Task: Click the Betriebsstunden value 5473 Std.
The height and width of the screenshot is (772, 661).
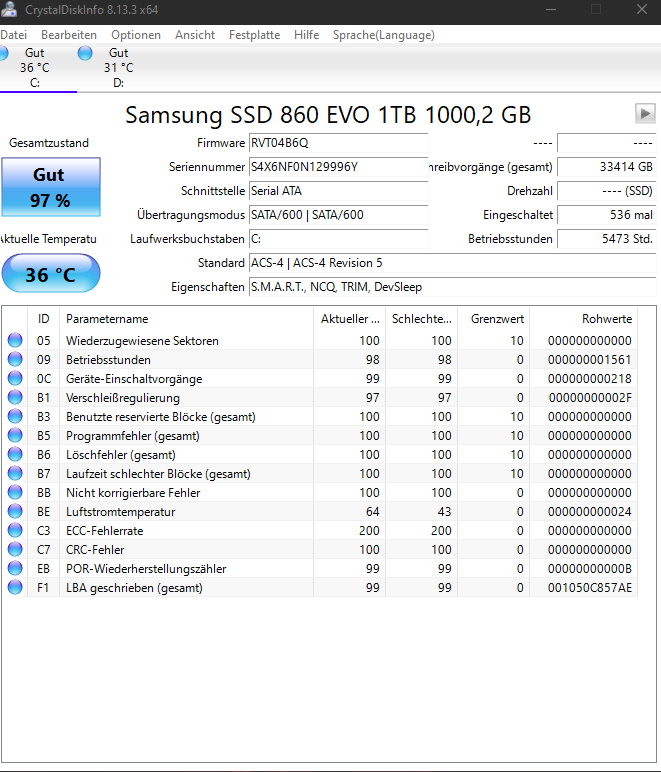Action: 606,239
